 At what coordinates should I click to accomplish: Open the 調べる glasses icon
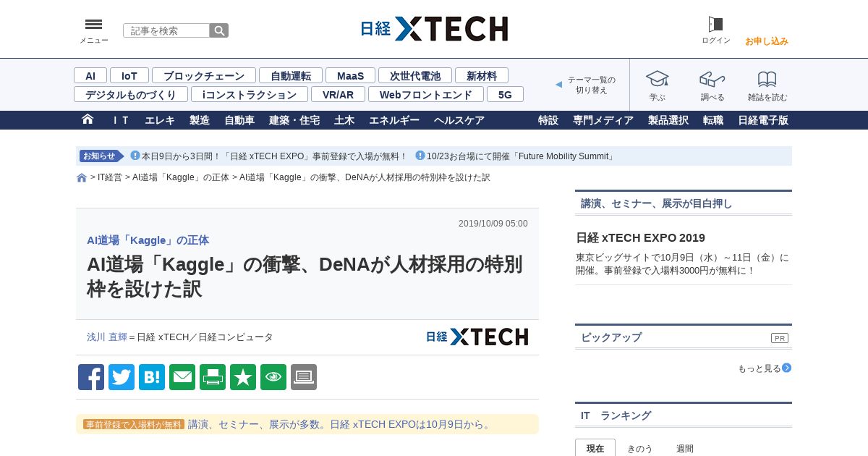(x=712, y=79)
